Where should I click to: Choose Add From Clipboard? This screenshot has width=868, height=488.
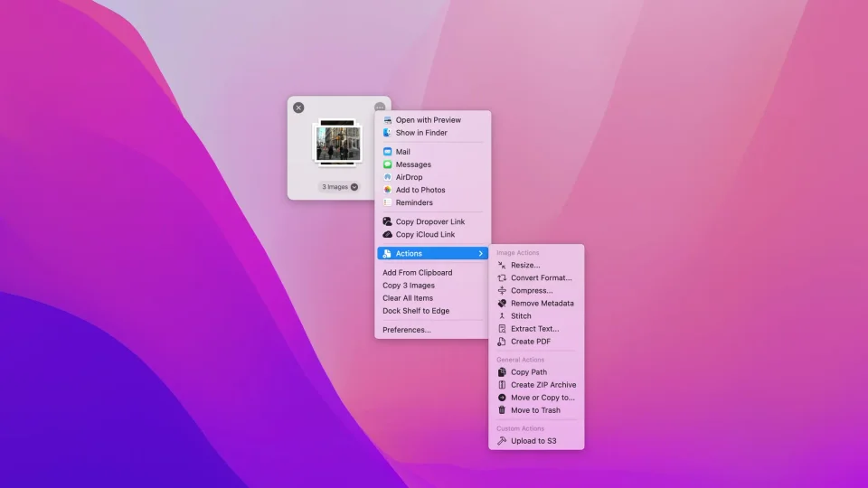[418, 272]
